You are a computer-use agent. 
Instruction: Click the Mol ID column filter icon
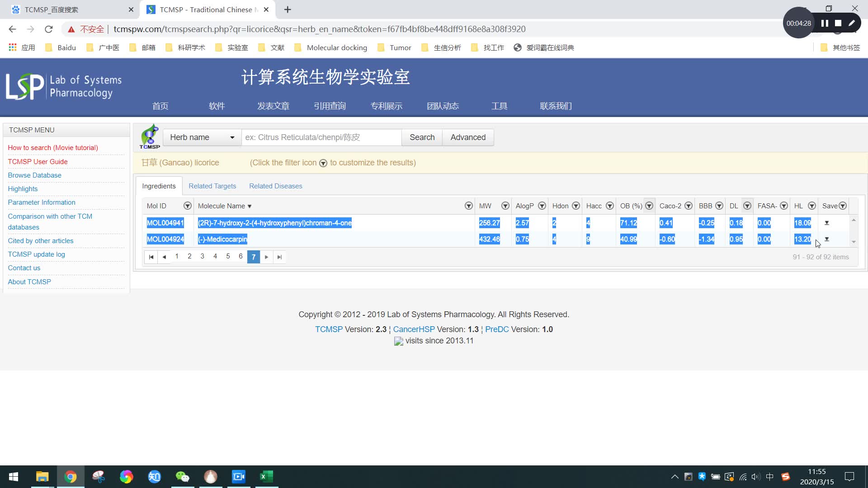tap(187, 206)
